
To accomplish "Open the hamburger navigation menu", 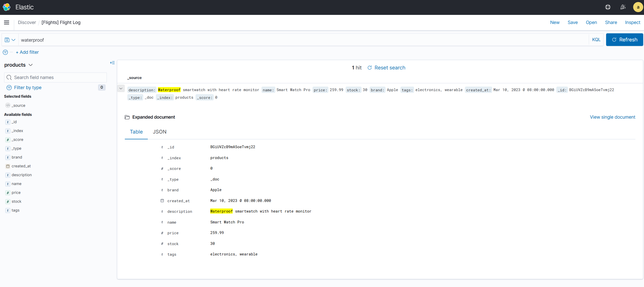I will [7, 22].
